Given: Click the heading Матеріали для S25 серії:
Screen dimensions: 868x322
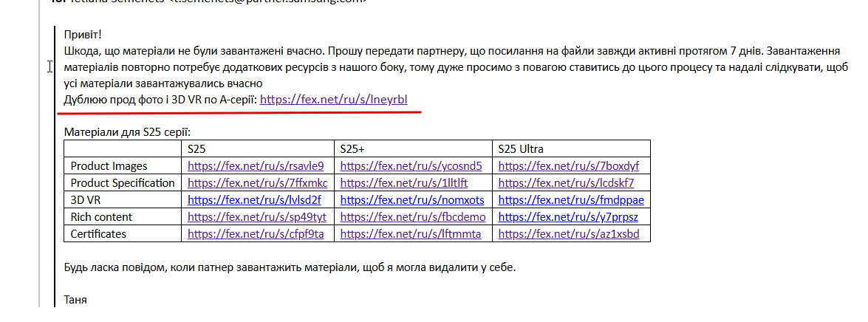Looking at the screenshot, I should (127, 132).
